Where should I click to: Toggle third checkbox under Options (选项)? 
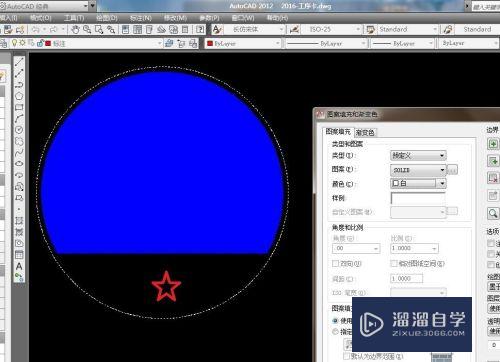pos(491,265)
